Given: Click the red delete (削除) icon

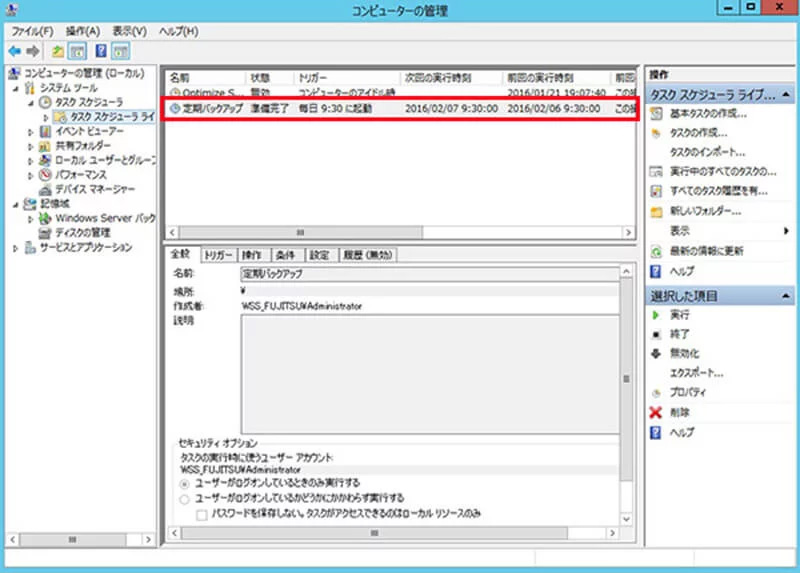Looking at the screenshot, I should click(655, 412).
